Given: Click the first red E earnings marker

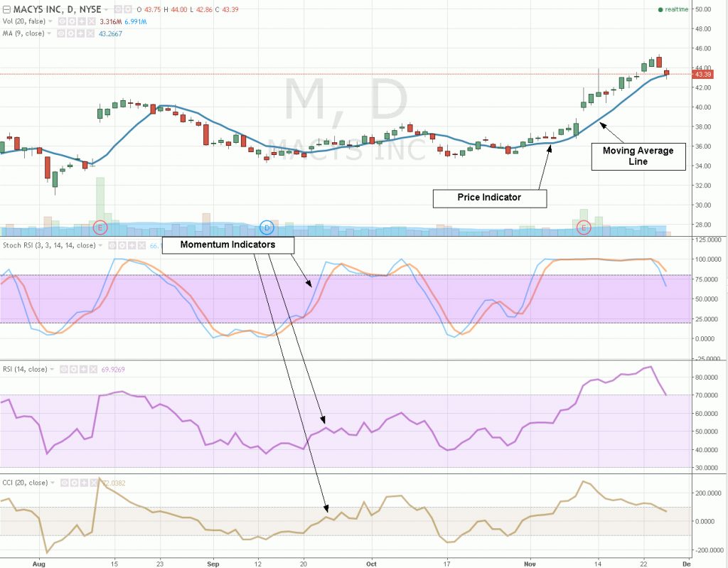Looking at the screenshot, I should click(x=100, y=227).
